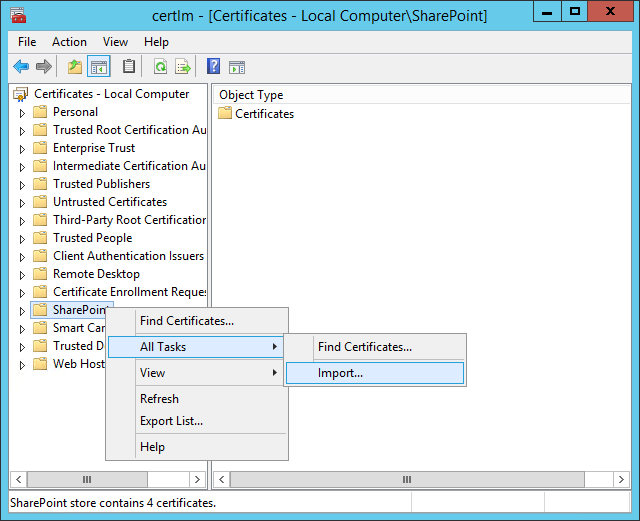Choose Import... from the All Tasks submenu
Viewport: 640px width, 521px height.
[x=375, y=373]
